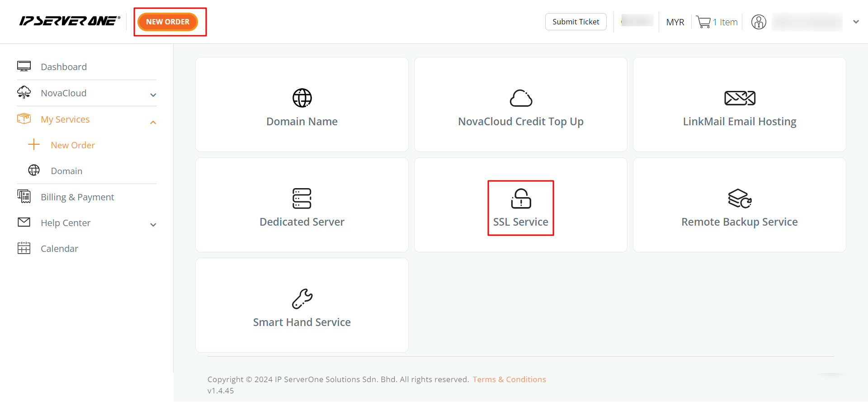Click the Smart Hand Service wrench icon
This screenshot has height=402, width=868.
(302, 299)
